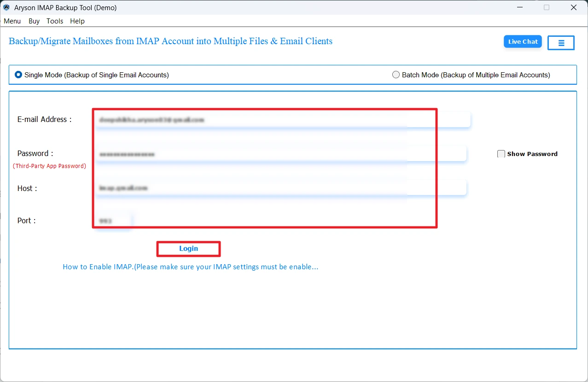588x382 pixels.
Task: Click the Third-Party App Password note
Action: [x=49, y=166]
